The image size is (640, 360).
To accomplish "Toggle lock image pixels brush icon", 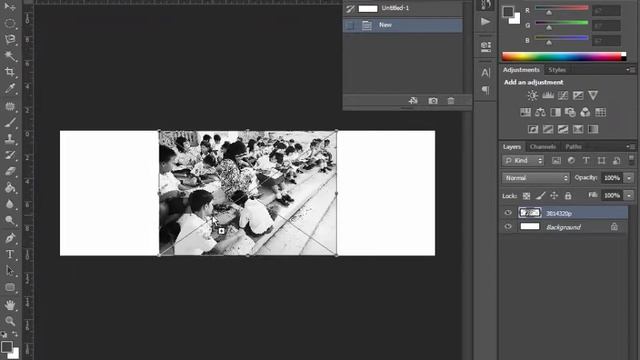I will click(x=540, y=196).
